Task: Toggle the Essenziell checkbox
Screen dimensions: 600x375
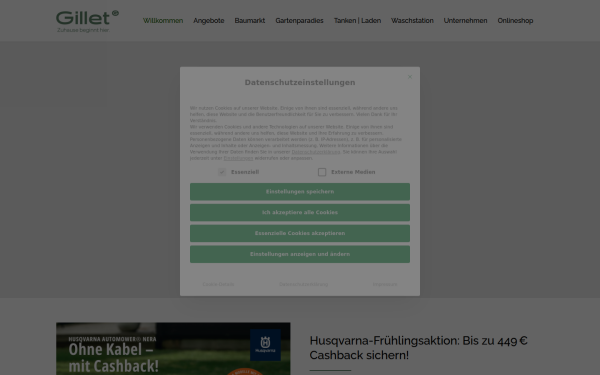Action: tap(222, 172)
